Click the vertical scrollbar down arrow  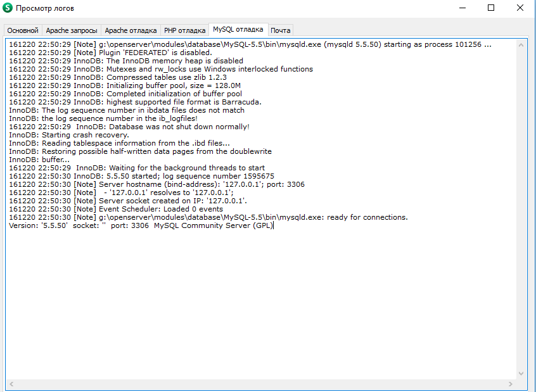(521, 374)
